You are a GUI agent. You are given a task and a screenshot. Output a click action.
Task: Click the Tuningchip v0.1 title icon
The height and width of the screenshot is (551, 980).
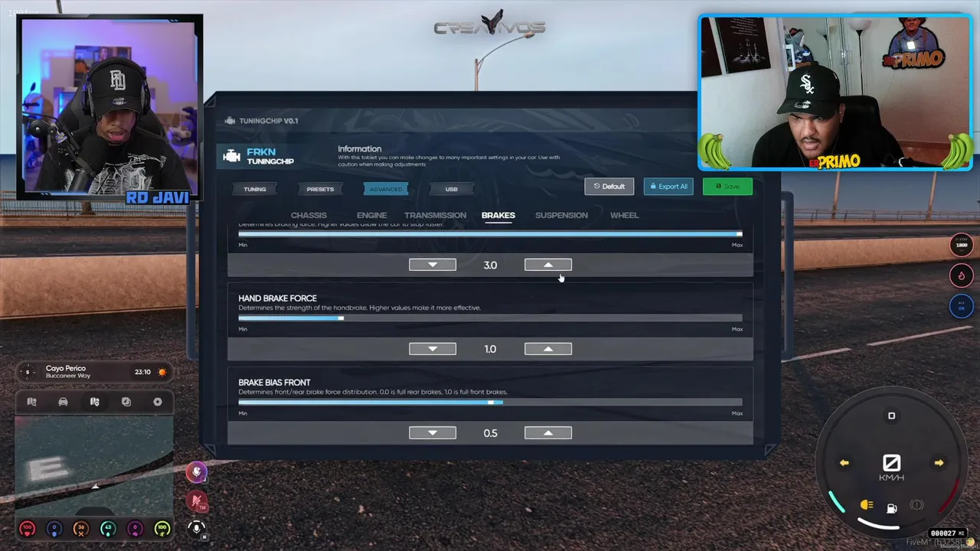coord(230,121)
